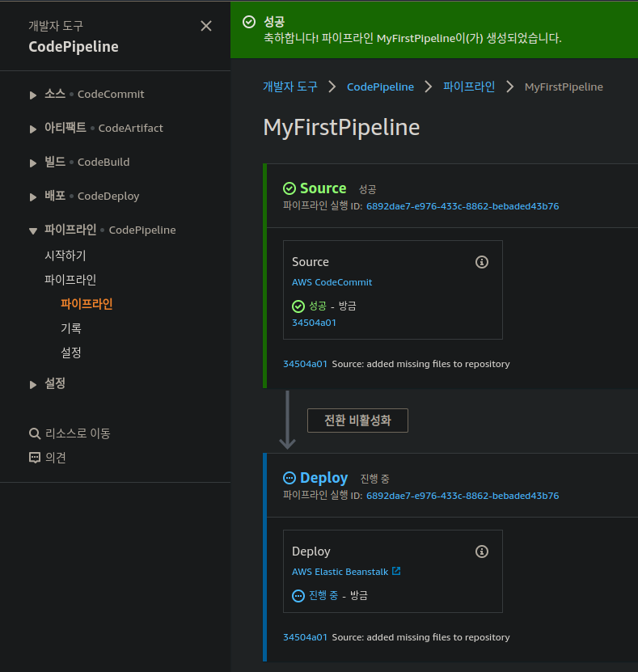Click the 진행 중 label next to Deploy title
This screenshot has height=672, width=638.
375,479
